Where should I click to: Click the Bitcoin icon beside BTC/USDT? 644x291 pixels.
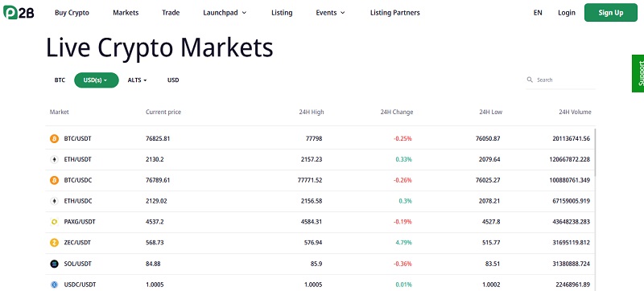point(54,138)
